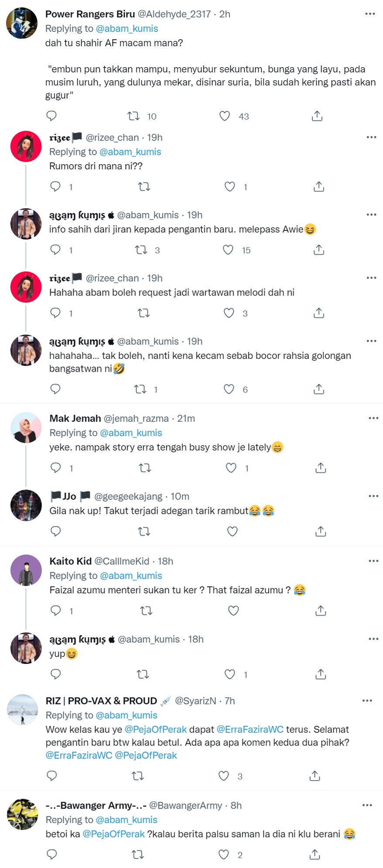Image resolution: width=383 pixels, height=868 pixels.
Task: Open Mak Jemah's profile picture
Action: (26, 427)
